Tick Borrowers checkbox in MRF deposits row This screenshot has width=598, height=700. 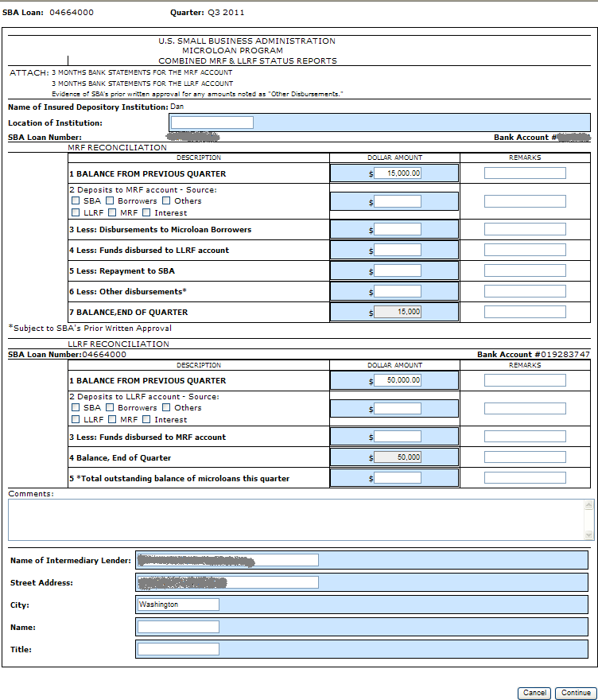pyautogui.click(x=111, y=201)
